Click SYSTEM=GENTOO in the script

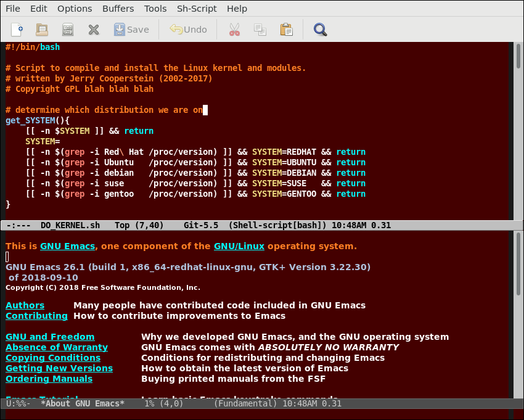tap(284, 194)
